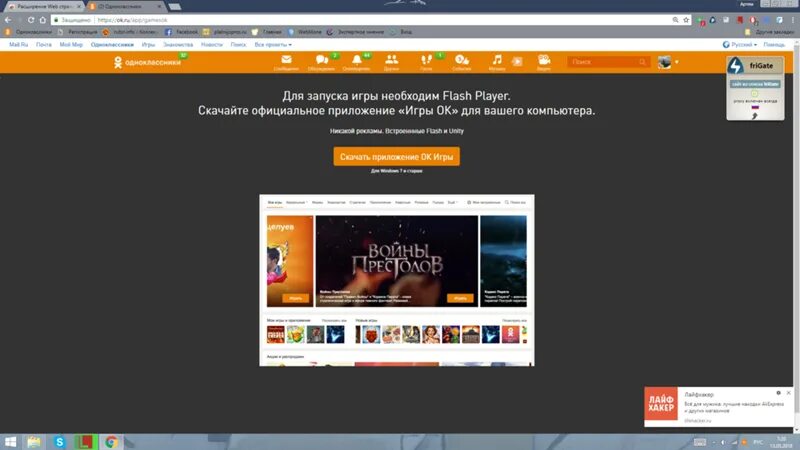Open Мой Мир link
This screenshot has height=450, width=800.
click(x=71, y=45)
